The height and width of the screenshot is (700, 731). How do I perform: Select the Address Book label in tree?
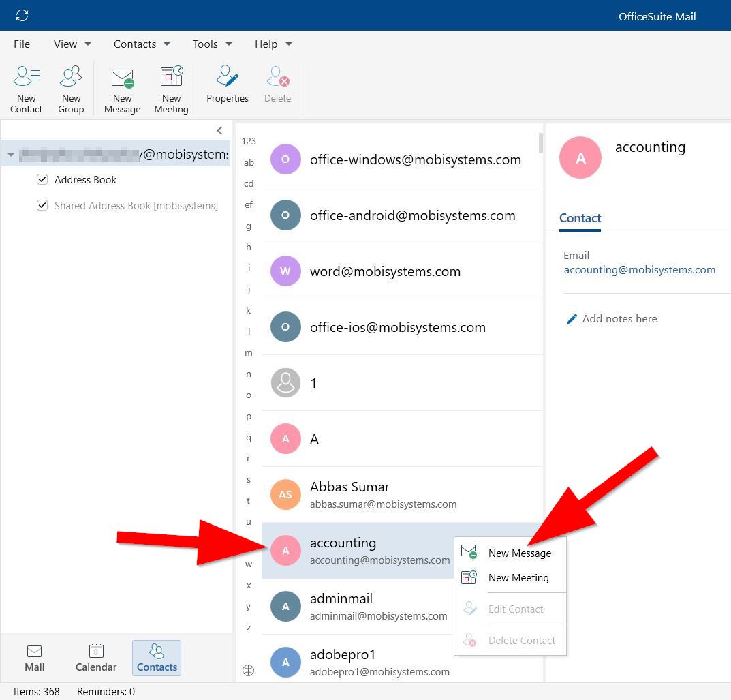(85, 179)
